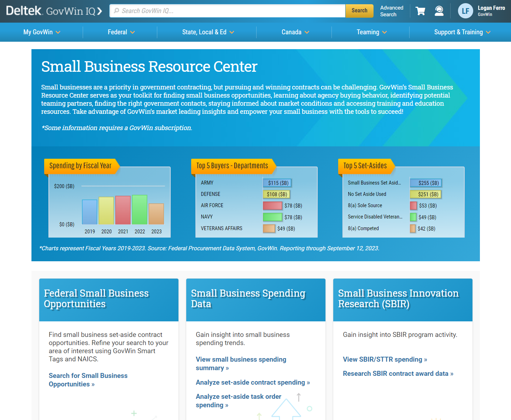511x420 pixels.
Task: Open the Canada navigation menu
Action: 295,32
